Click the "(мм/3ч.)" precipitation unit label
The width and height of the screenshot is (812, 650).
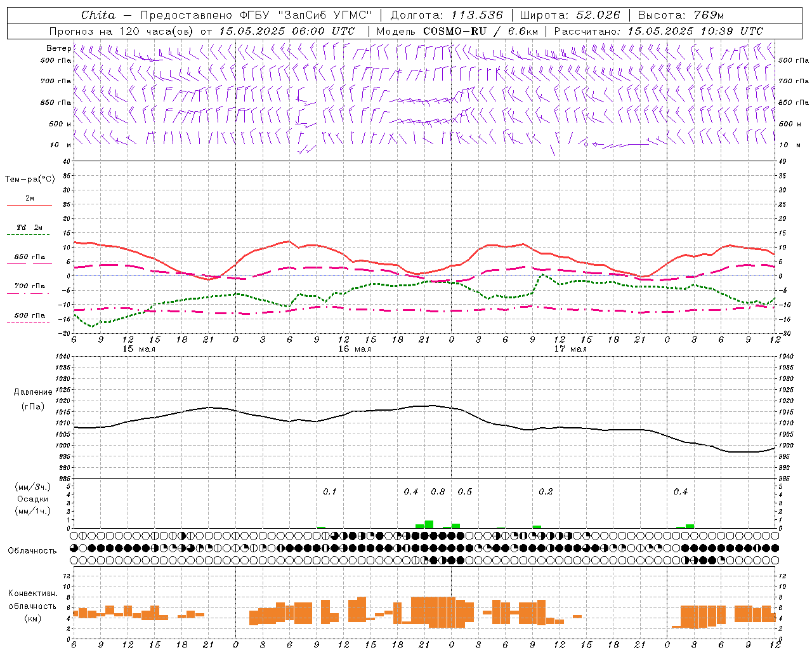[33, 487]
